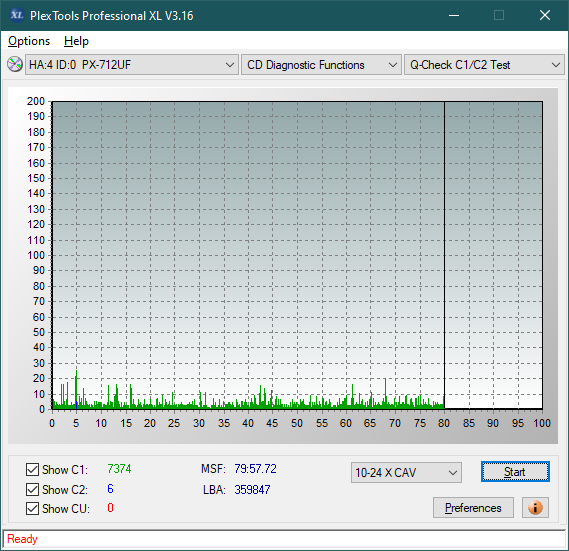Click the disc drive icon beside device list

tap(15, 65)
